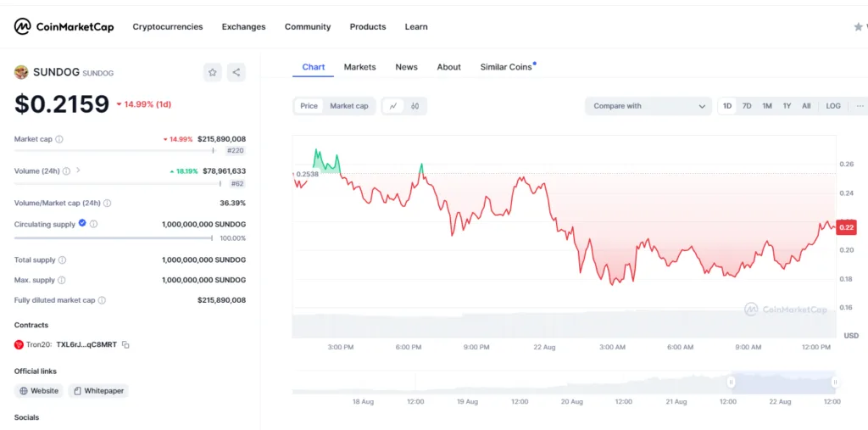Copy the Tron20 contract address
Viewport: 868px width, 430px height.
point(125,344)
